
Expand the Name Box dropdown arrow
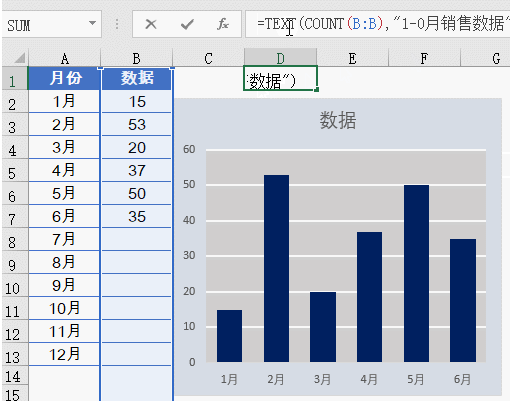92,23
